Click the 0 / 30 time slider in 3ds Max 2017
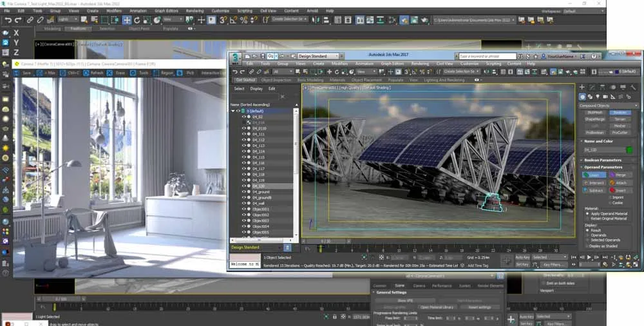The height and width of the screenshot is (326, 644). (326, 241)
